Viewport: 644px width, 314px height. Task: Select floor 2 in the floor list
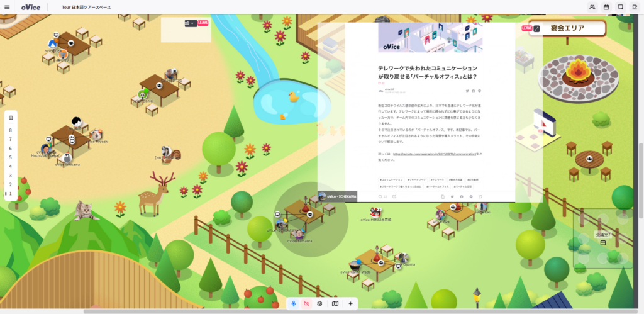(x=11, y=184)
